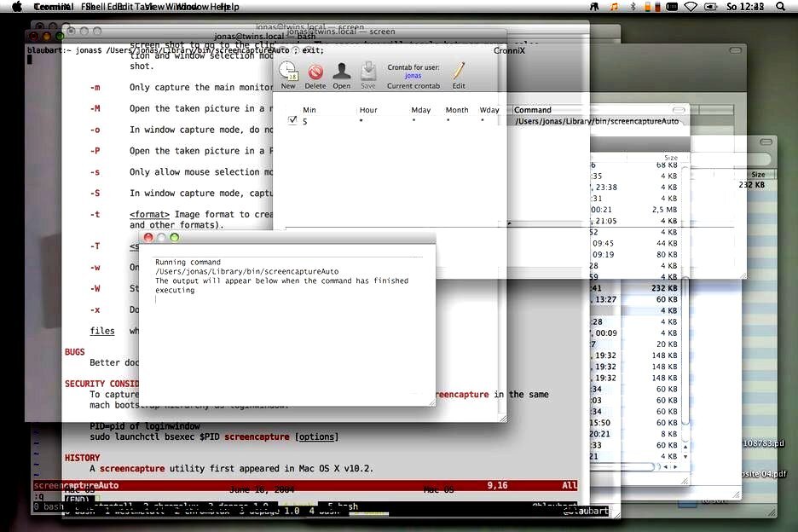798x532 pixels.
Task: Click the 0 bash screen window label
Action: pos(49,506)
